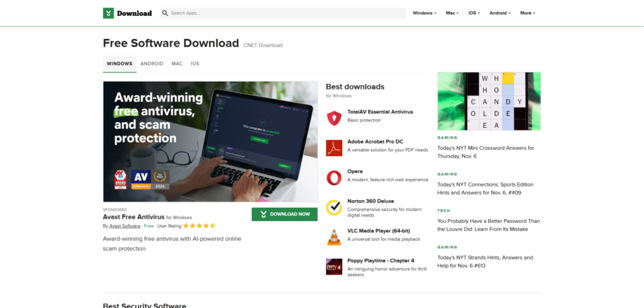Screen dimensions: 644x308
Task: Switch to the MAC tab
Action: pyautogui.click(x=177, y=64)
